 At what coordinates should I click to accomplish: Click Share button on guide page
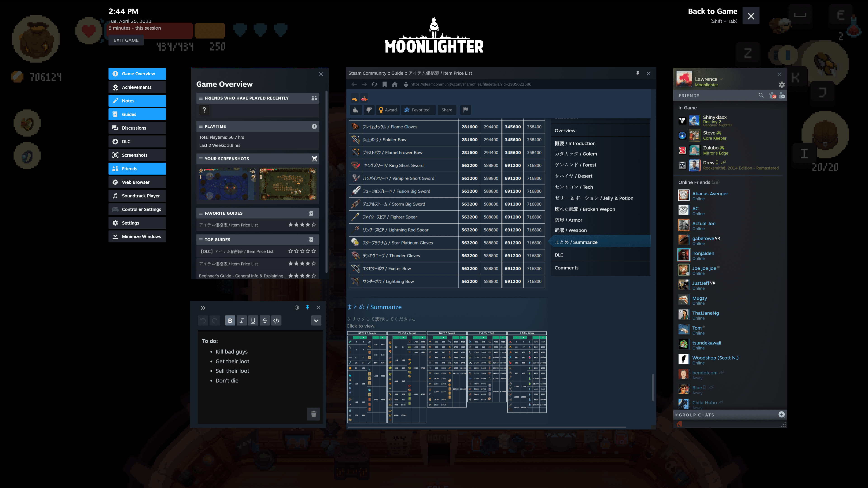(x=446, y=110)
